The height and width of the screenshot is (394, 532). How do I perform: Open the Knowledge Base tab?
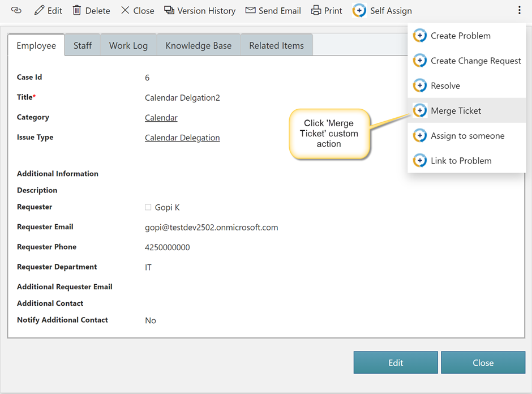198,46
